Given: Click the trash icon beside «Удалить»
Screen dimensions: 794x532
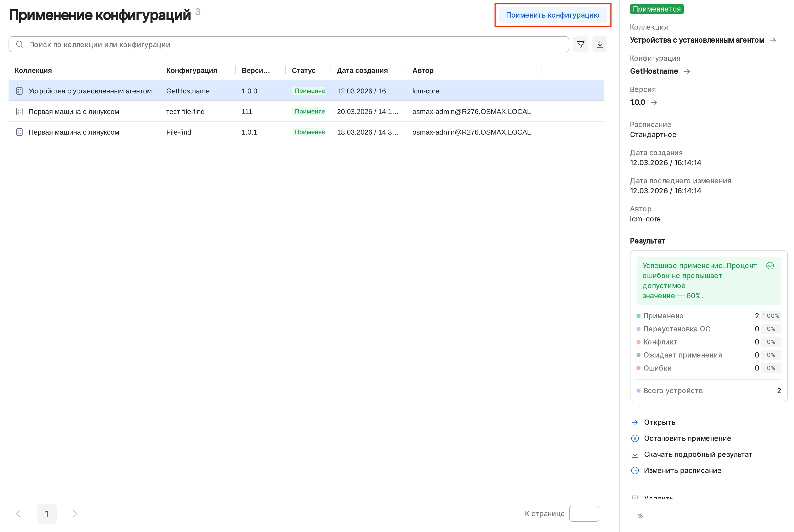Looking at the screenshot, I should (635, 497).
